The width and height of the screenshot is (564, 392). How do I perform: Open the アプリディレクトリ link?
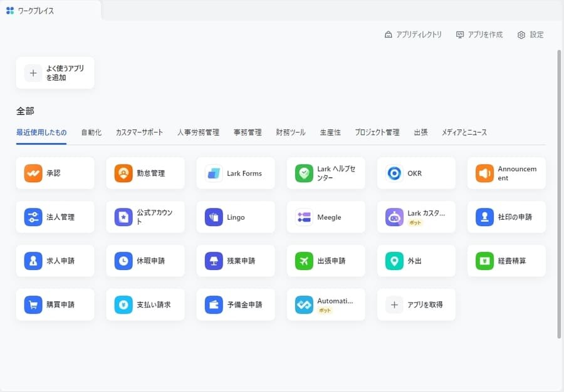[x=413, y=35]
